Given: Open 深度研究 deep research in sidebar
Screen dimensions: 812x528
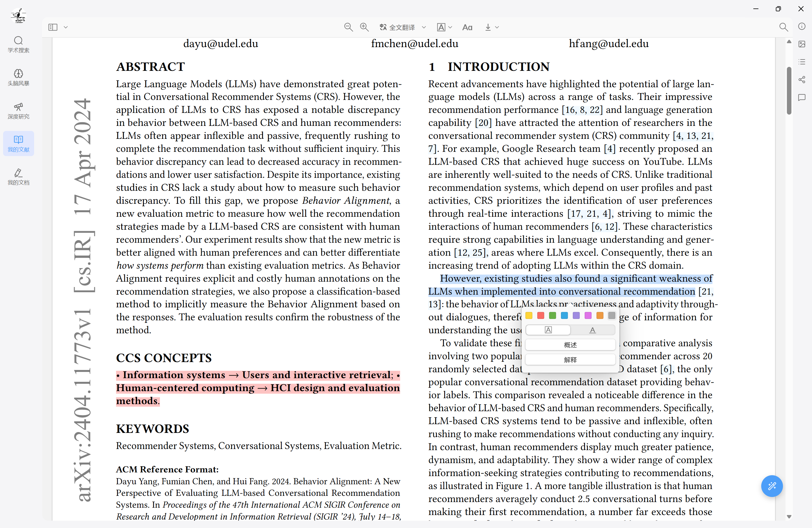Looking at the screenshot, I should [18, 111].
